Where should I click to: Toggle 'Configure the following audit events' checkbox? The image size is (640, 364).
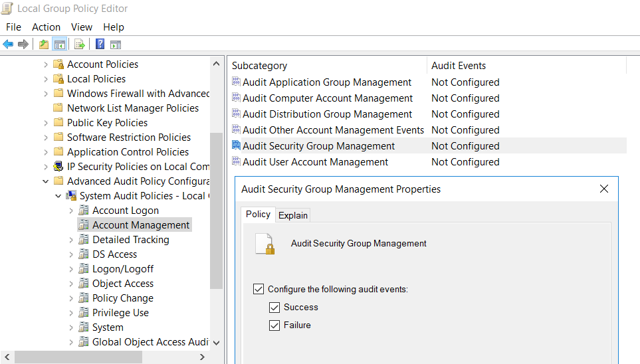tap(259, 289)
